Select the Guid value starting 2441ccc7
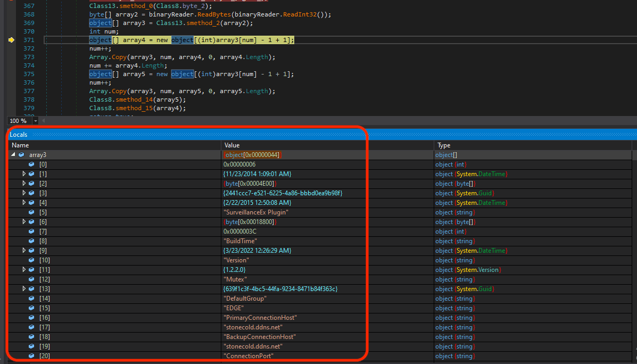The image size is (637, 364). click(x=283, y=193)
